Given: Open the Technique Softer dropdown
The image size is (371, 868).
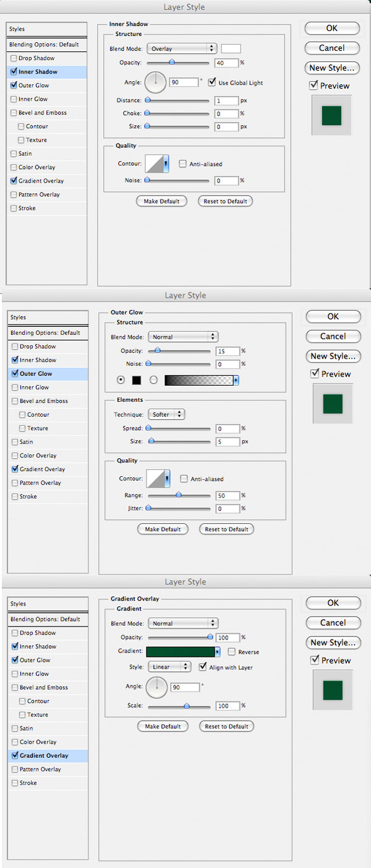Looking at the screenshot, I should (167, 414).
